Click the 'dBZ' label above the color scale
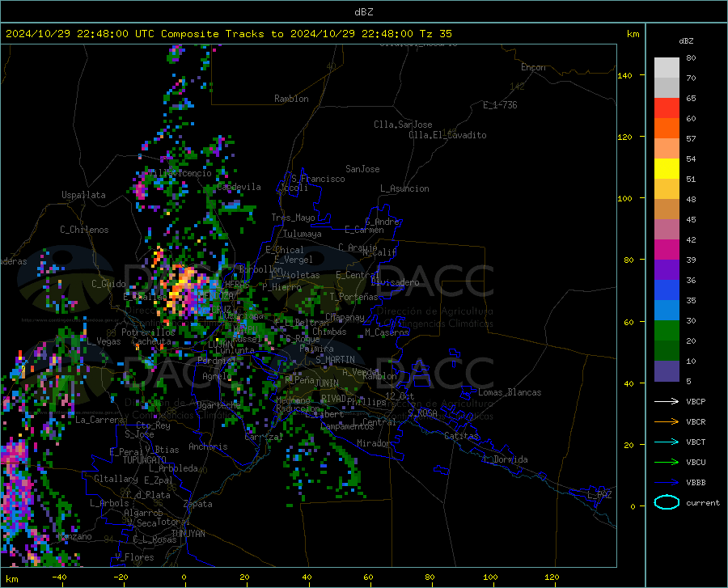The width and height of the screenshot is (728, 588). click(686, 40)
